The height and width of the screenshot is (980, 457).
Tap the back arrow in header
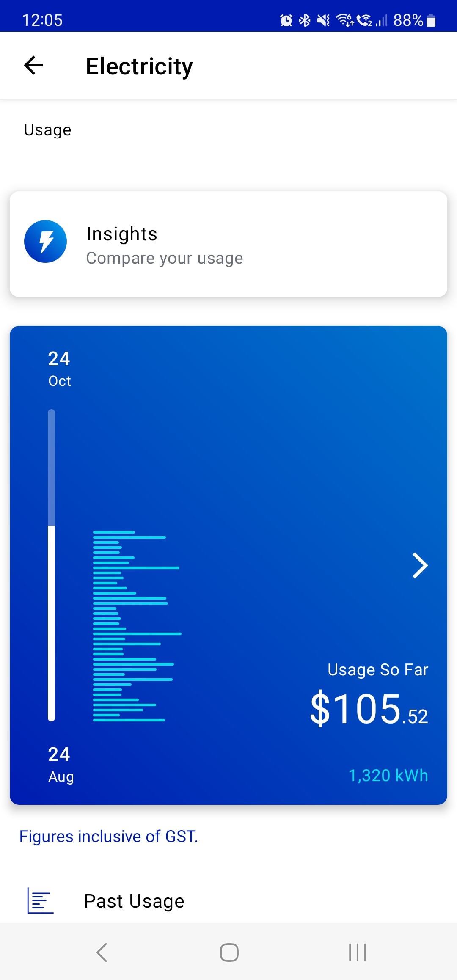tap(34, 66)
